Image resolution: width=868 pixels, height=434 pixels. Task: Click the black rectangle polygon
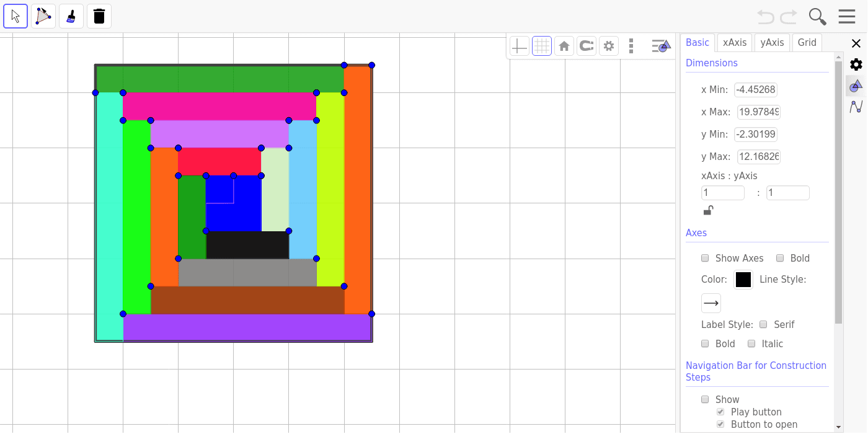pyautogui.click(x=247, y=245)
